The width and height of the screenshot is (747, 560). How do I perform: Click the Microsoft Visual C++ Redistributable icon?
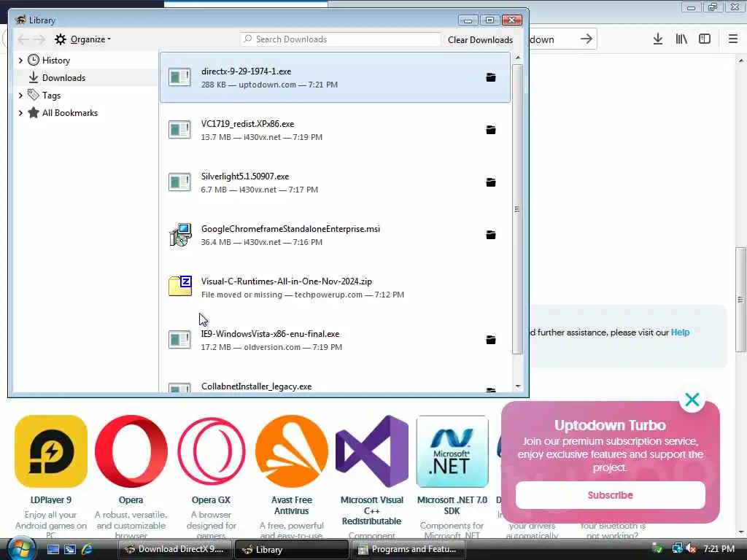coord(372,451)
